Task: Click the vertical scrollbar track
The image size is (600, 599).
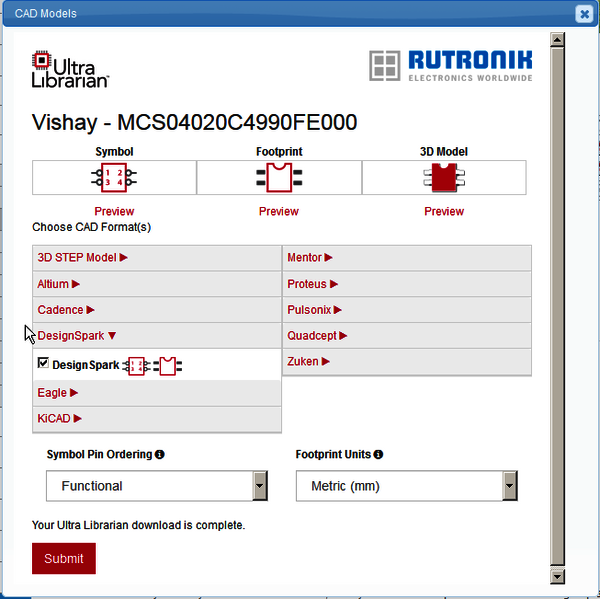Action: (x=557, y=308)
